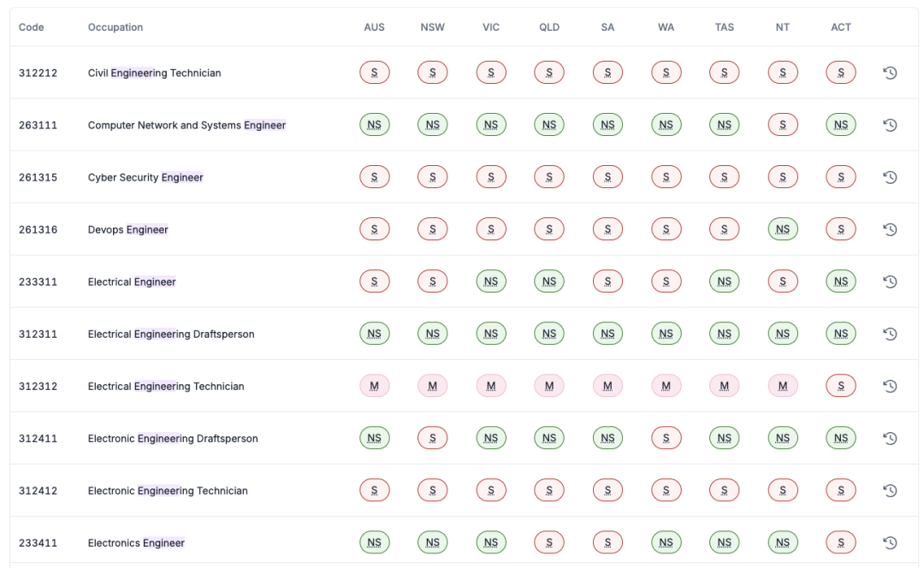
Task: Open history for Electrical Engineer row
Action: 890,281
